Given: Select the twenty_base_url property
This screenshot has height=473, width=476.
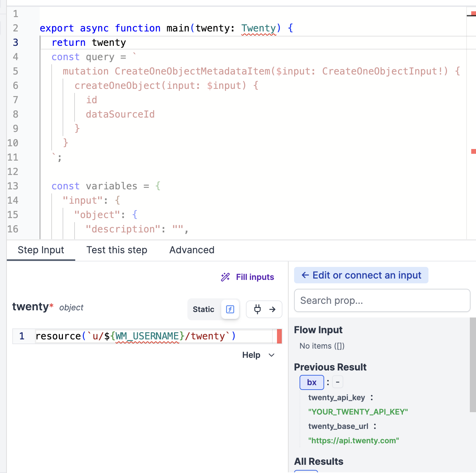Looking at the screenshot, I should (x=338, y=426).
